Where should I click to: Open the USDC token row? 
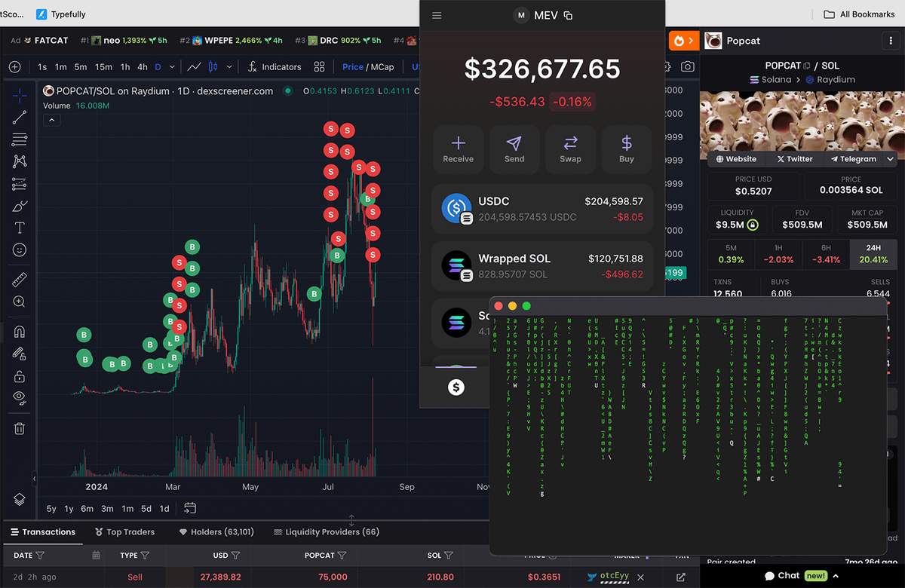coord(542,209)
